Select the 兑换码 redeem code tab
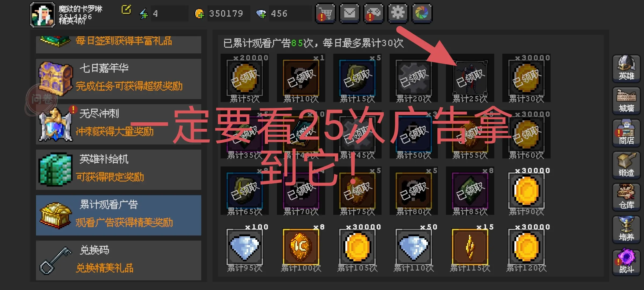The width and height of the screenshot is (644, 290). (x=119, y=260)
